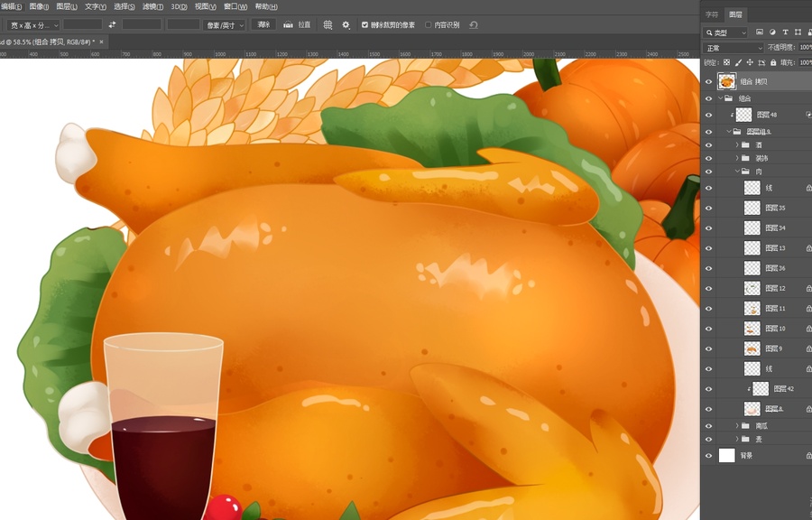
Task: Open the 选择 menu
Action: pos(124,6)
